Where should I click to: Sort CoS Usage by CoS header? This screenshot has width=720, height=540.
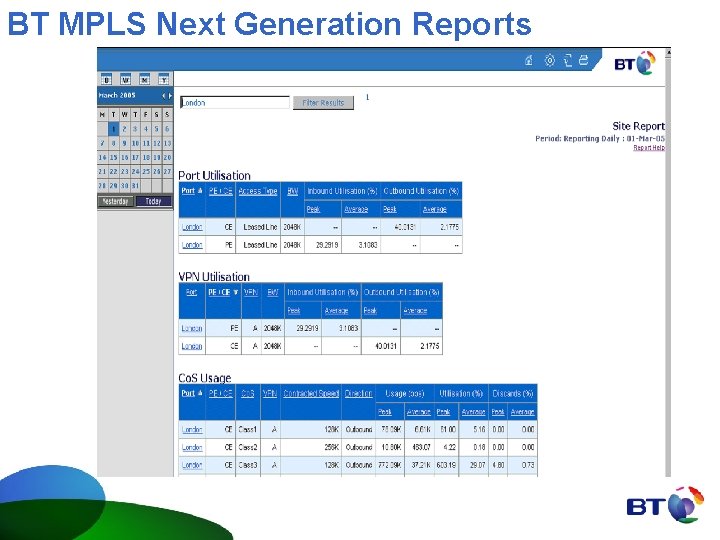(248, 394)
